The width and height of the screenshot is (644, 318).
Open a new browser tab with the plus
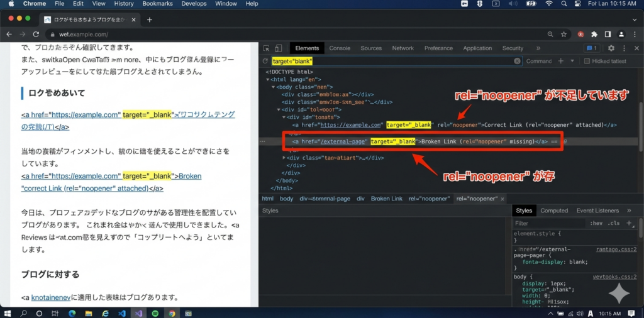150,19
